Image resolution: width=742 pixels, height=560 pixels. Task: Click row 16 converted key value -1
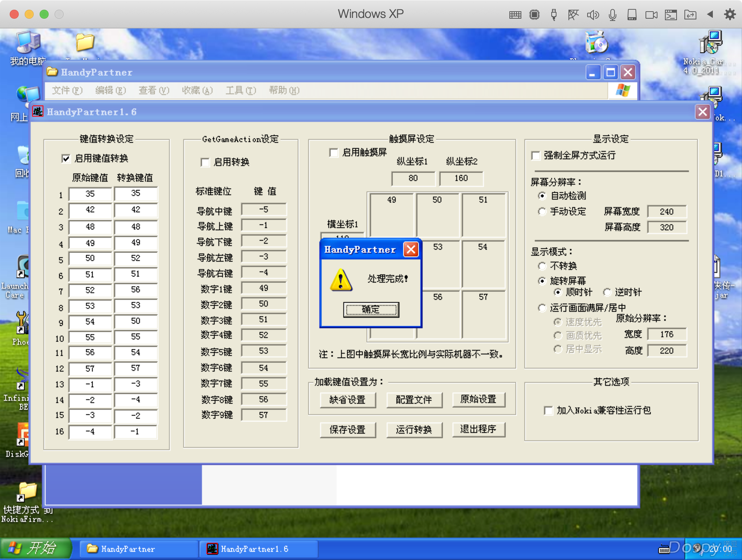pyautogui.click(x=136, y=432)
